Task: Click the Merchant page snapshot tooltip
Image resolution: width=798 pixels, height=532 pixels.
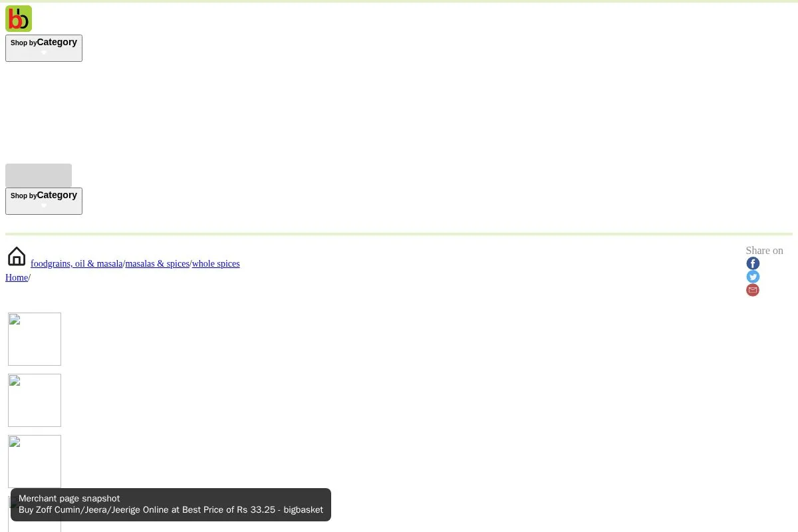Action: click(x=171, y=505)
